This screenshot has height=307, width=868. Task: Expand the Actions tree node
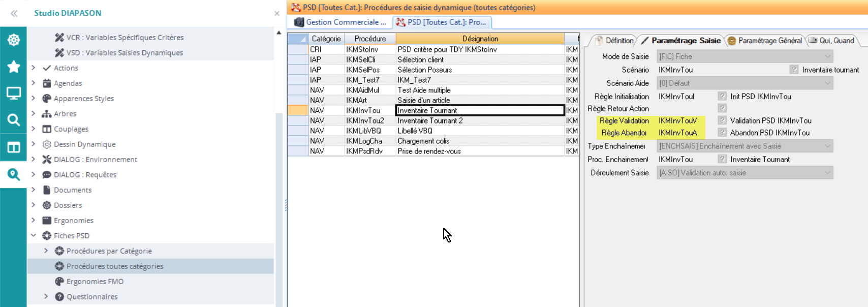pos(34,68)
